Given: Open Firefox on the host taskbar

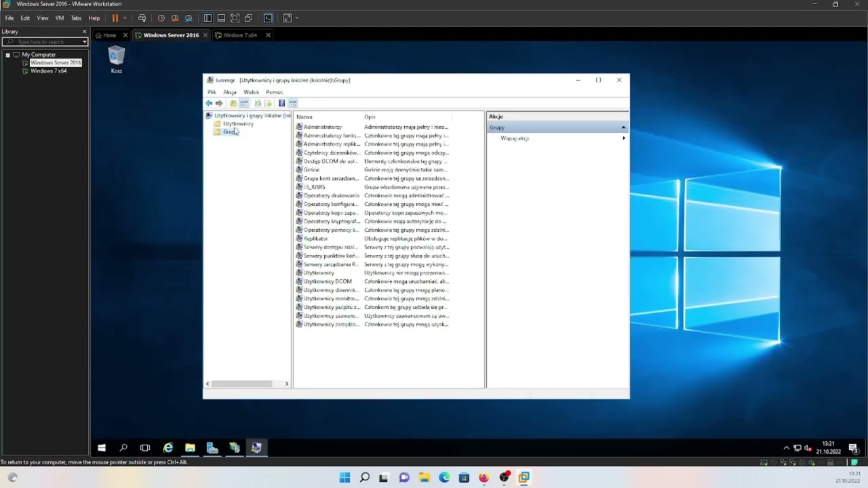Looking at the screenshot, I should (x=484, y=477).
